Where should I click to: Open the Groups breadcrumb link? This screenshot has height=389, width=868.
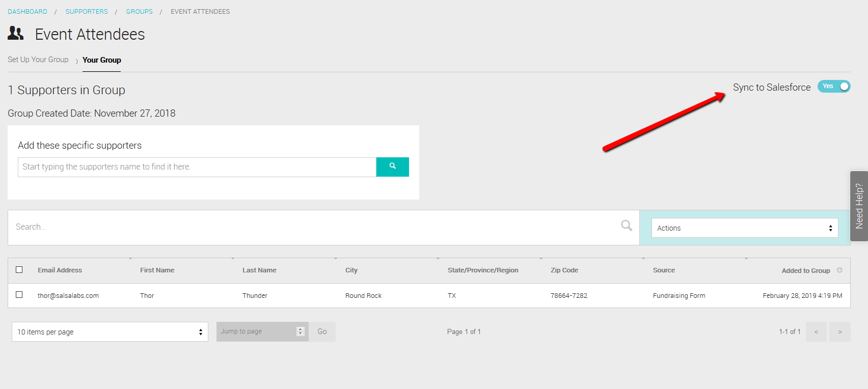click(140, 12)
